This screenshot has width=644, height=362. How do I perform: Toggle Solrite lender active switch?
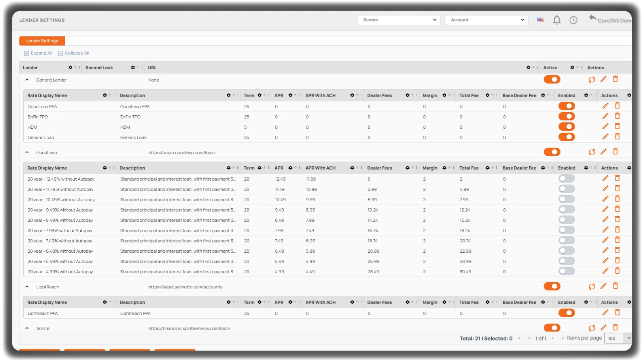coord(552,328)
